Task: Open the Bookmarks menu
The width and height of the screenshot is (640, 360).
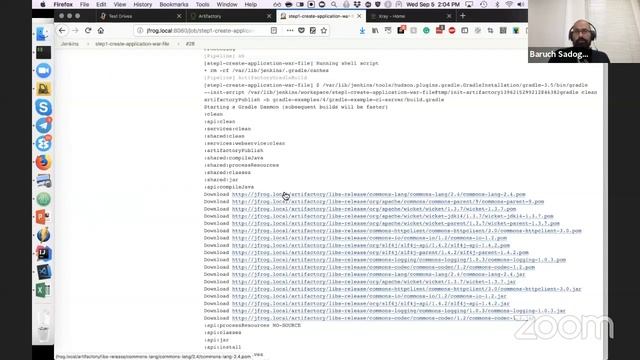Action: pyautogui.click(x=174, y=4)
